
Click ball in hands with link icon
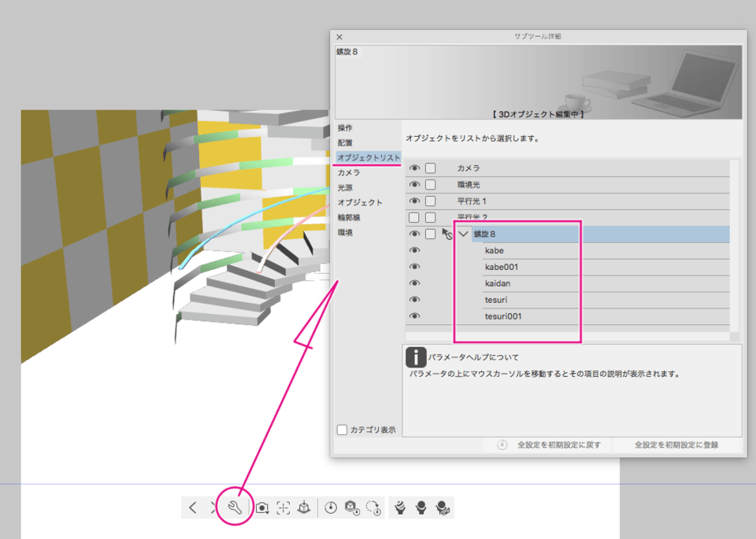443,508
